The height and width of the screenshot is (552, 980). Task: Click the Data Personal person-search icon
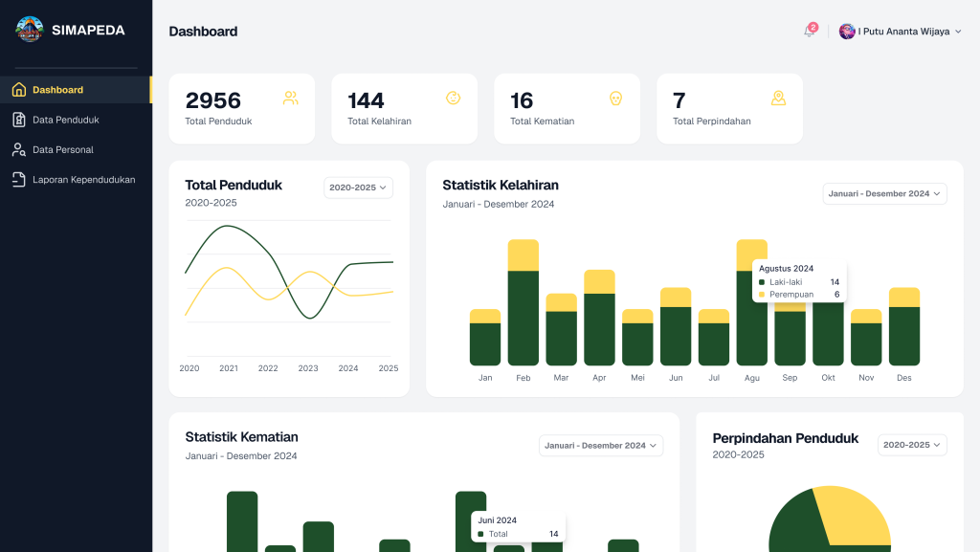coord(19,149)
